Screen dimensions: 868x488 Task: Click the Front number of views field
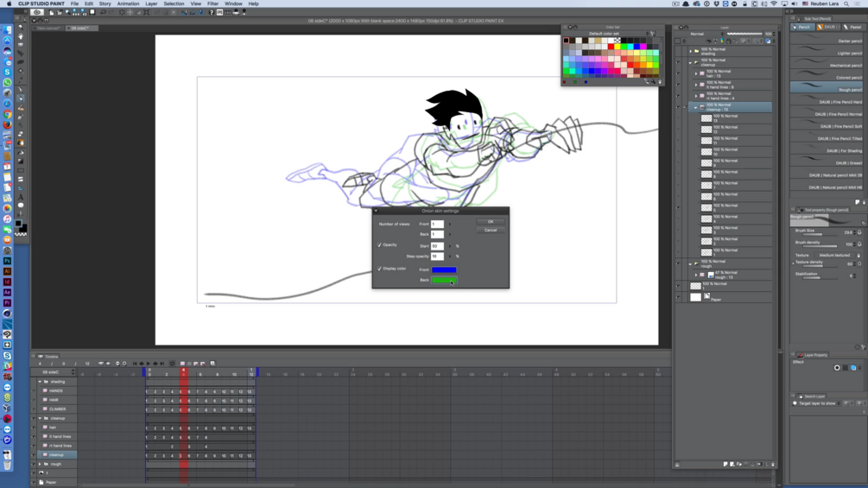tap(437, 224)
